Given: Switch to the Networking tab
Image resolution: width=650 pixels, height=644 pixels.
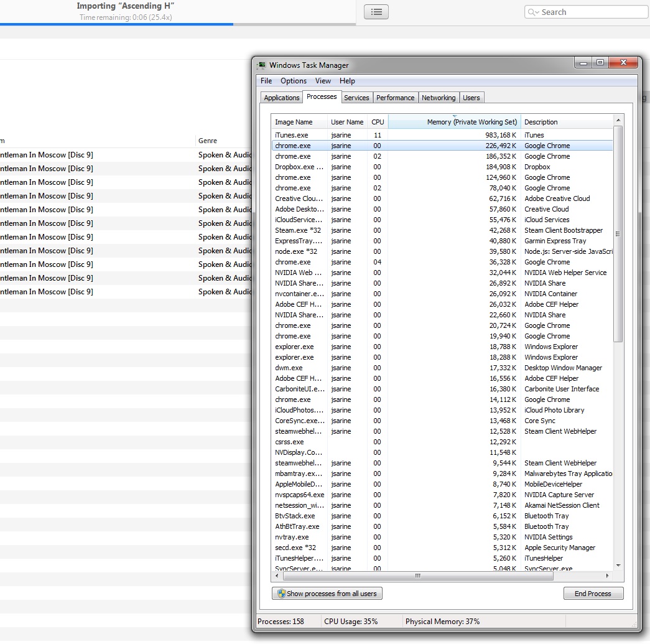Looking at the screenshot, I should click(x=439, y=98).
